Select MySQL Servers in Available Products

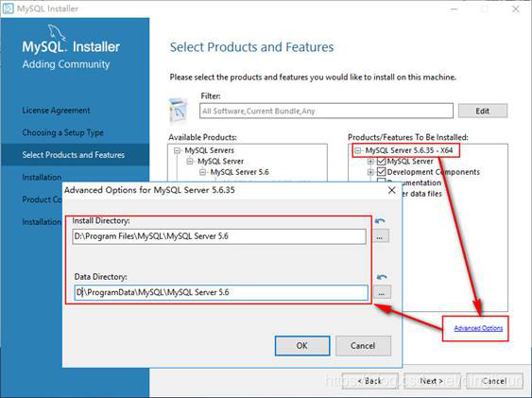(x=210, y=150)
